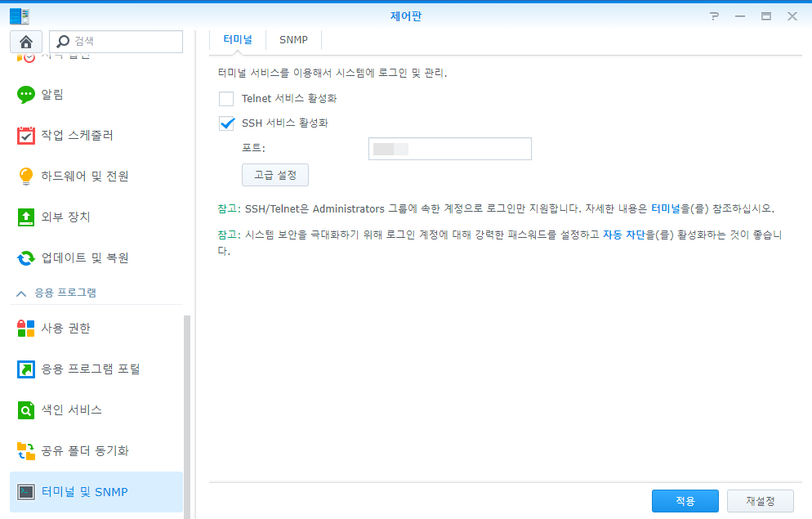Open the 터미널 help link
The height and width of the screenshot is (519, 812).
666,208
